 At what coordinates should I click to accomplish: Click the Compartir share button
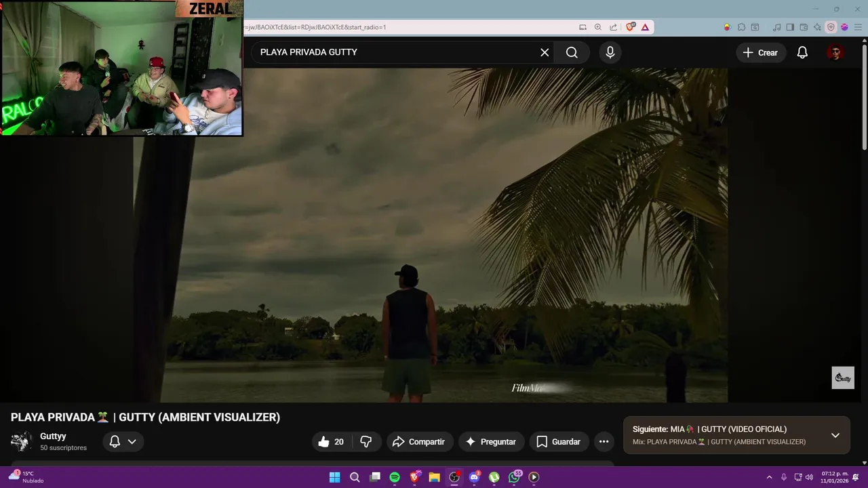[x=418, y=442]
